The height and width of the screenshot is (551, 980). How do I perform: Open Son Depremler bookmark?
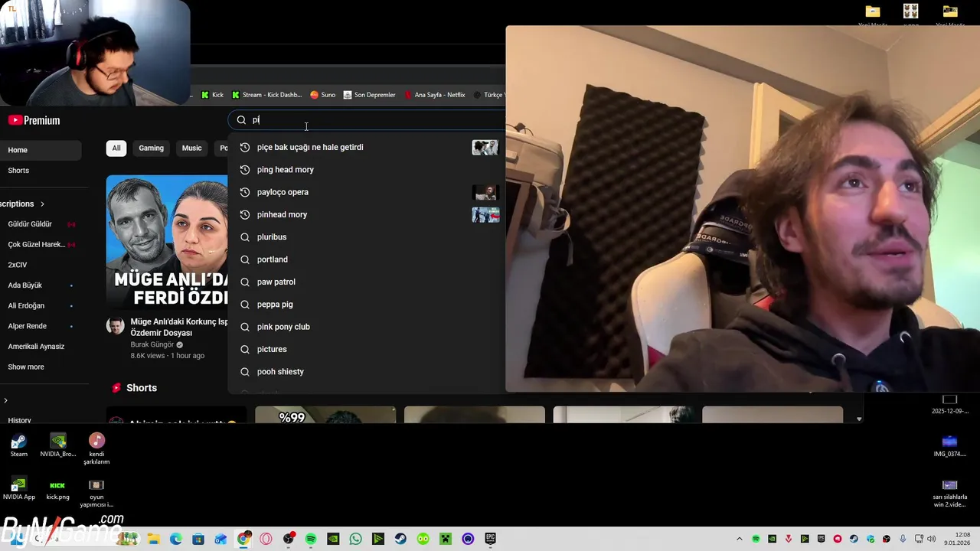(369, 95)
